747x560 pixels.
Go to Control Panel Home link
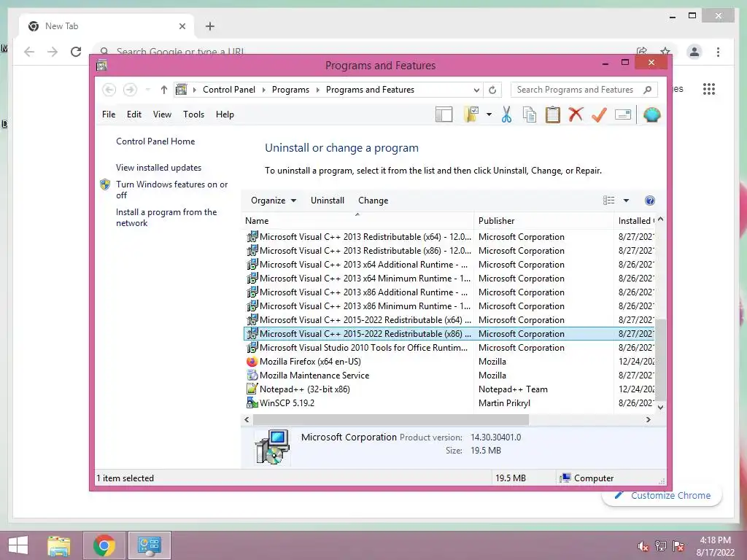(155, 141)
